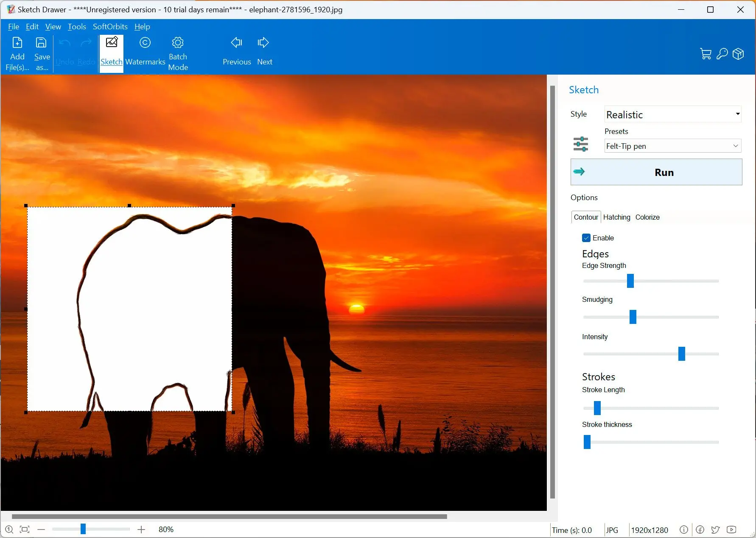
Task: Click the key registration icon
Action: coord(722,54)
